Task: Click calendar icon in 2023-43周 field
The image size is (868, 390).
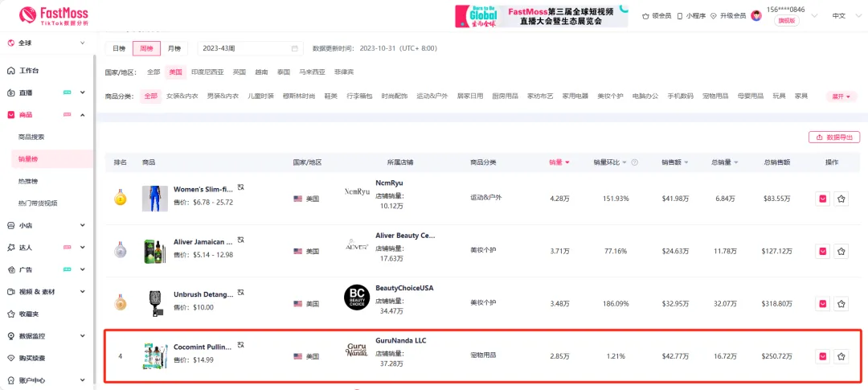Action: pos(294,48)
